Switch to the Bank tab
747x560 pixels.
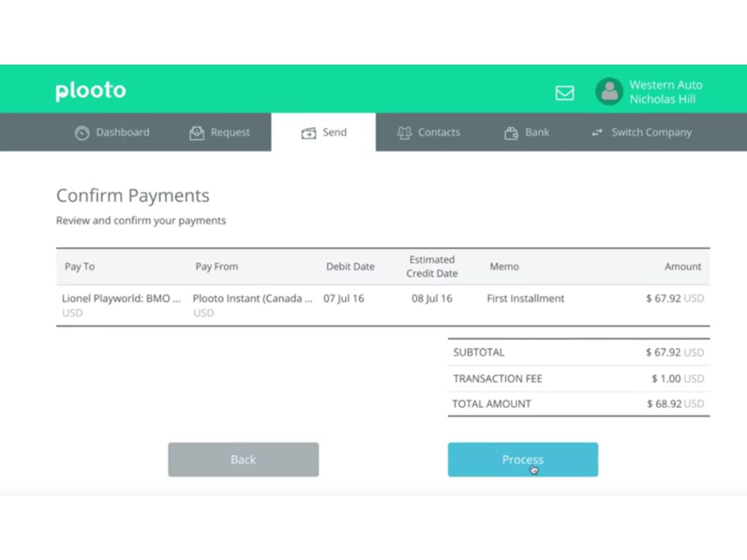(x=527, y=132)
